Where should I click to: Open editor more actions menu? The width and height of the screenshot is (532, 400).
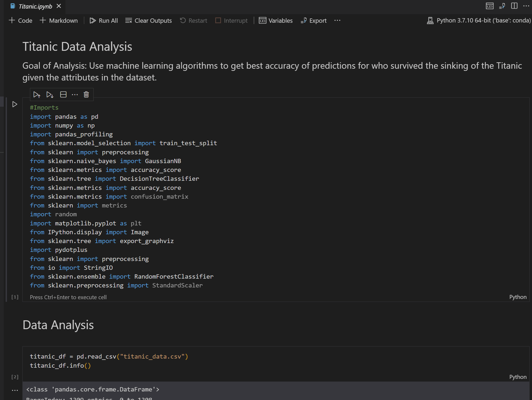[526, 6]
